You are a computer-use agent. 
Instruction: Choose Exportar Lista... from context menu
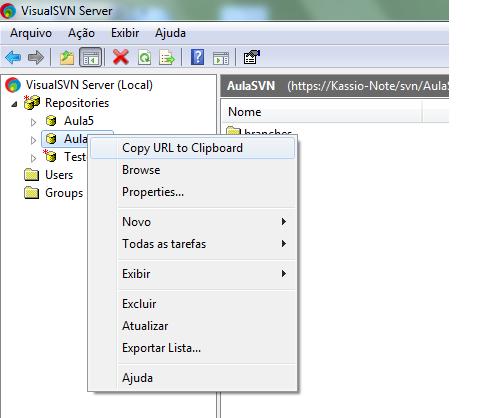(x=192, y=348)
